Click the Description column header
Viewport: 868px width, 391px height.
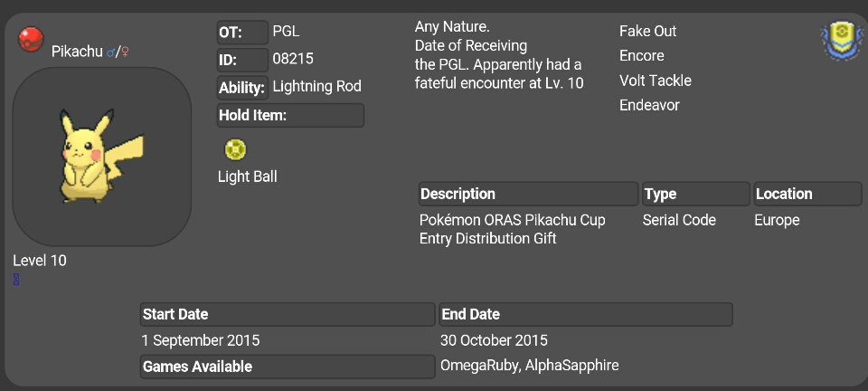point(528,194)
